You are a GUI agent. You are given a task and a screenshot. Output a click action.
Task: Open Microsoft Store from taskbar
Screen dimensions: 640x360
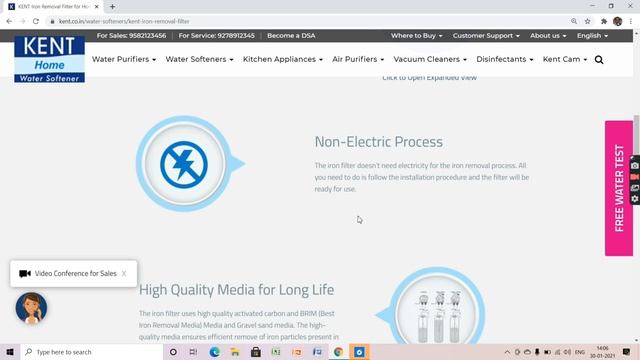pos(256,352)
